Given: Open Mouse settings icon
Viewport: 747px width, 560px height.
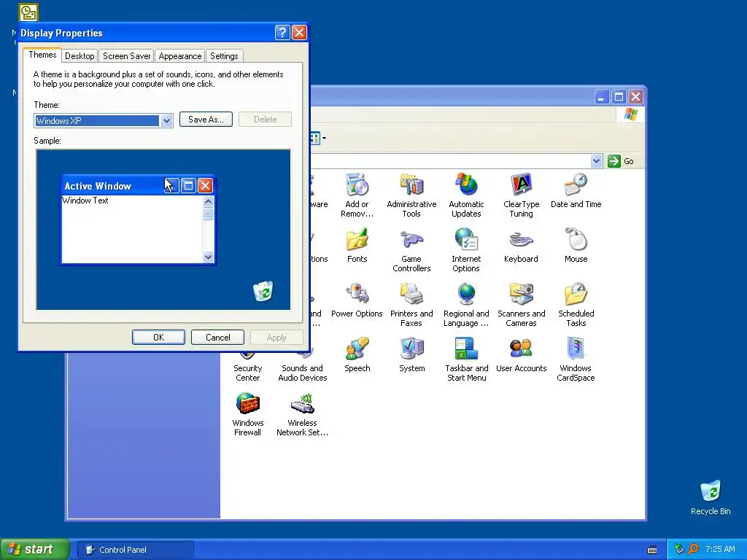Looking at the screenshot, I should [x=576, y=245].
